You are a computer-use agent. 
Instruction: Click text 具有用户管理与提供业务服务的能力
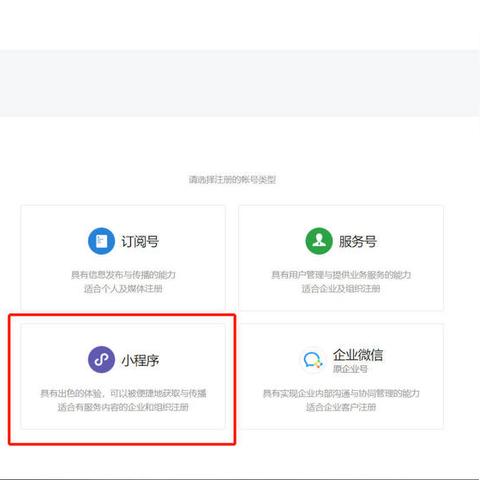(341, 275)
